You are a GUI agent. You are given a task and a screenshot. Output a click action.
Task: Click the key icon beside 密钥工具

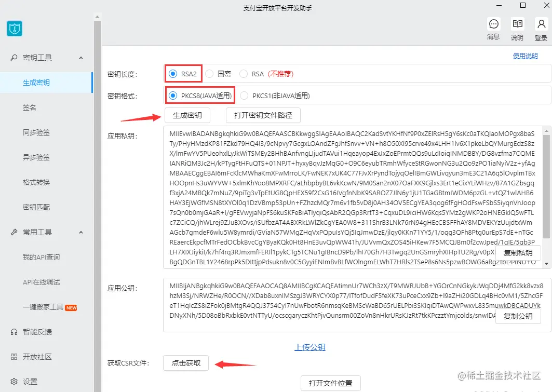[x=14, y=57]
